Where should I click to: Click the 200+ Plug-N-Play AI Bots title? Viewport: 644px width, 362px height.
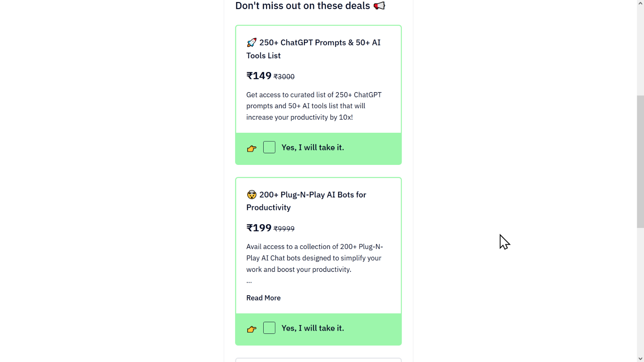click(x=306, y=201)
